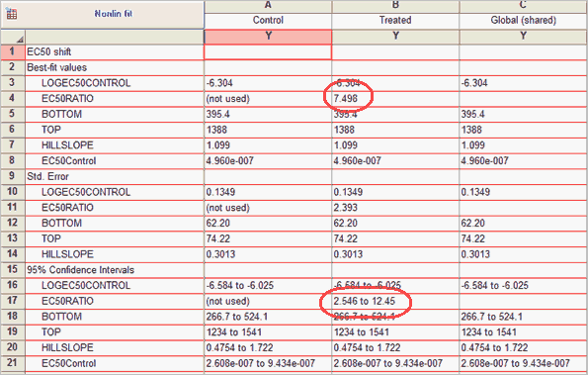Click the Std. Error row label
The width and height of the screenshot is (588, 375).
pyautogui.click(x=47, y=176)
